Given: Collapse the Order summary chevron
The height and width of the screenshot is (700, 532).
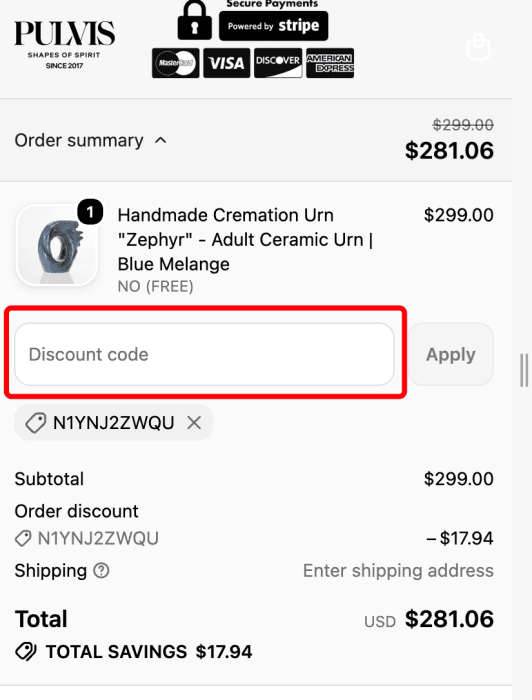Looking at the screenshot, I should [x=161, y=141].
